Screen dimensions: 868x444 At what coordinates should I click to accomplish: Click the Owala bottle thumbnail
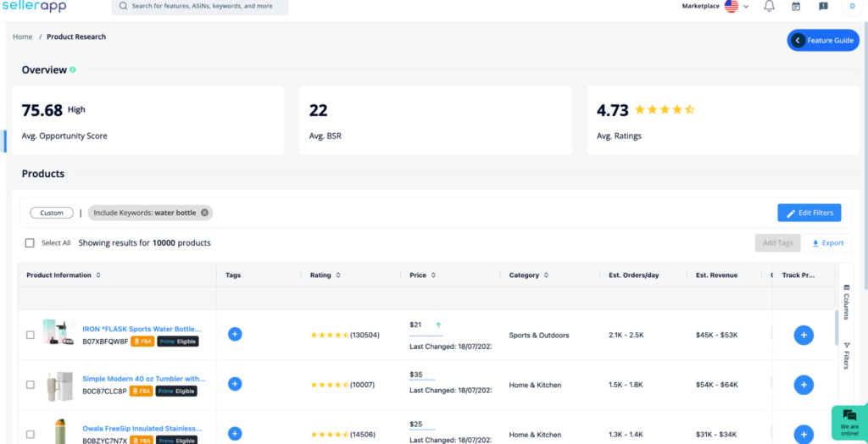(60, 432)
